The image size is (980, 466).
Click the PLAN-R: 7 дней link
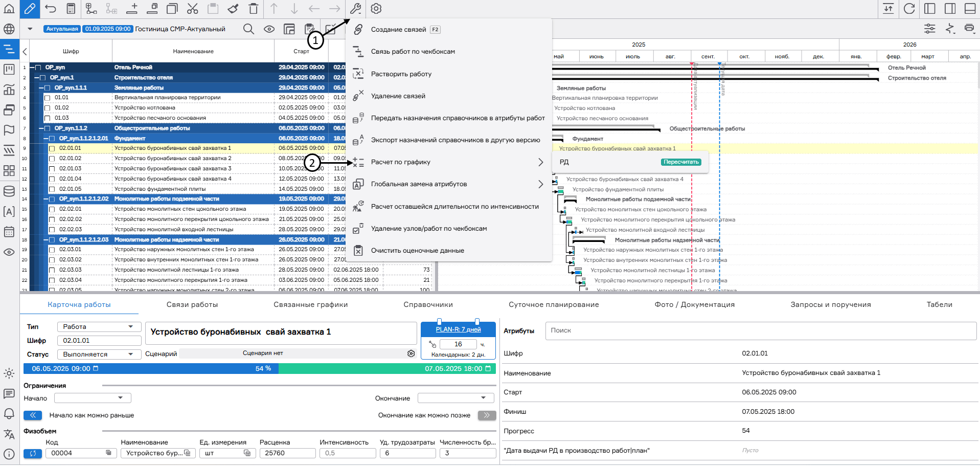(x=458, y=329)
